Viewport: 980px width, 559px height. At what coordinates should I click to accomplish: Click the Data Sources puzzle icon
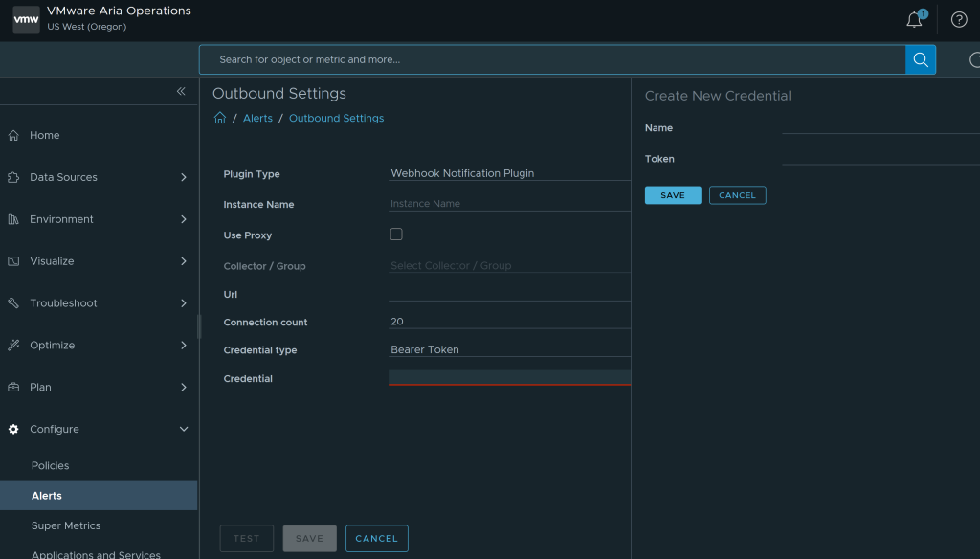coord(13,177)
